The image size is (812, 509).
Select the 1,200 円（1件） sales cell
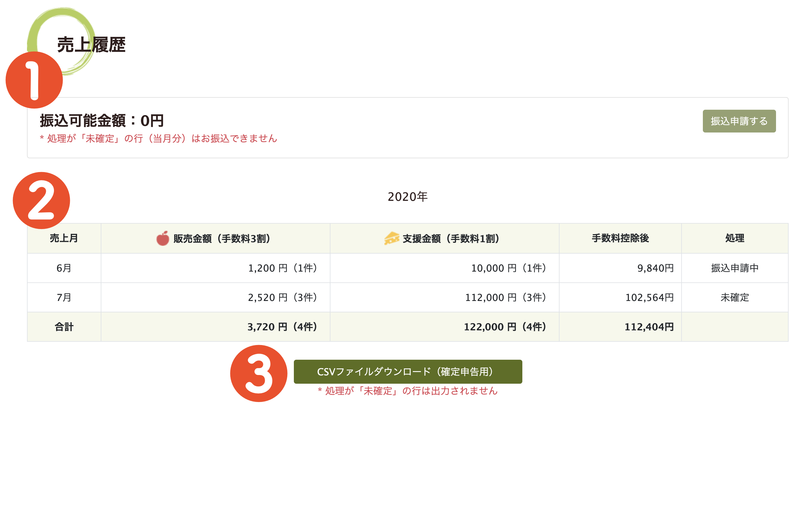(x=216, y=268)
